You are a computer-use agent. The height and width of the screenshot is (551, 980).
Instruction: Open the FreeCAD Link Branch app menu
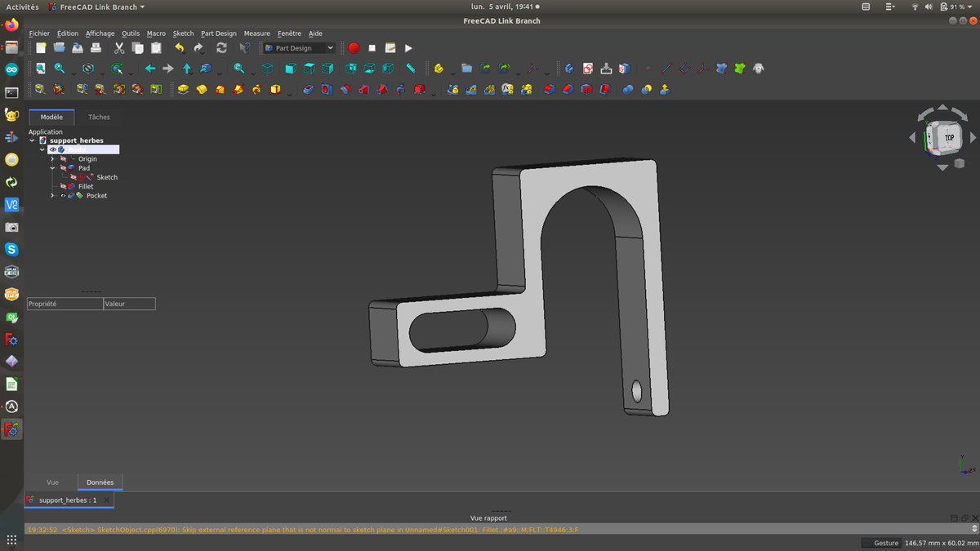[x=96, y=7]
